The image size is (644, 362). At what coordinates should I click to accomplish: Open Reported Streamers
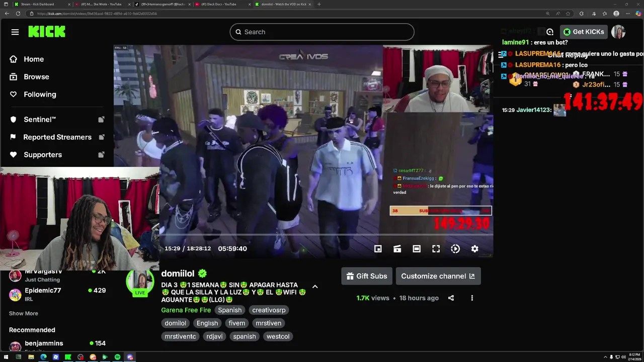pyautogui.click(x=57, y=137)
